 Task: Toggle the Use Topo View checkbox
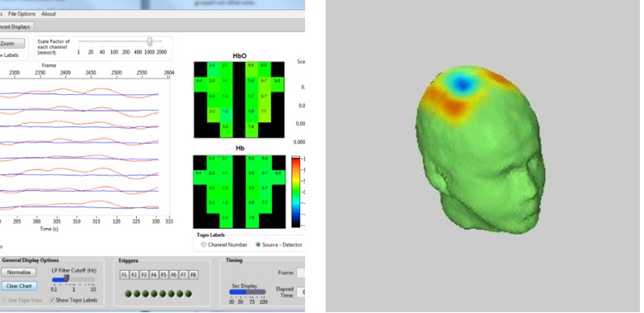coord(4,301)
